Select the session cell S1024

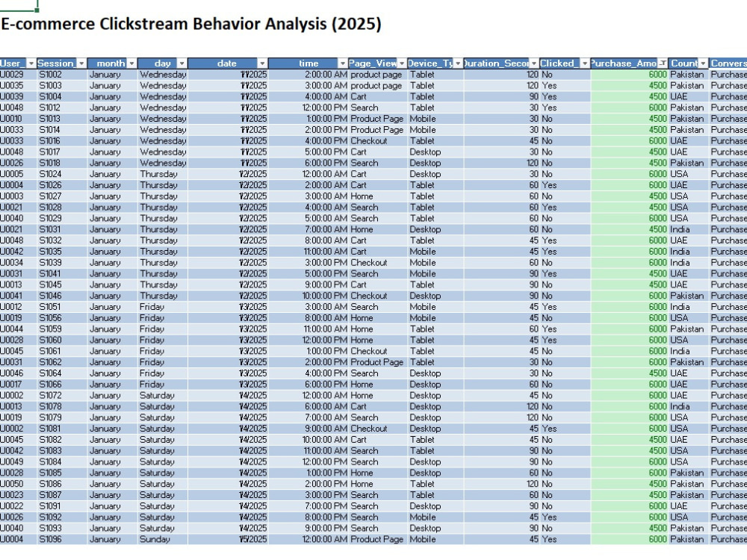tap(63, 174)
